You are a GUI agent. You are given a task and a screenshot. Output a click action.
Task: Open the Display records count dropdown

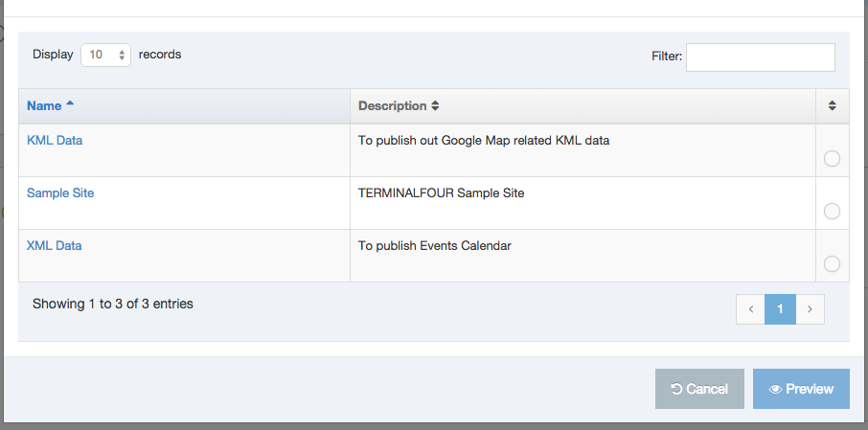pos(105,56)
